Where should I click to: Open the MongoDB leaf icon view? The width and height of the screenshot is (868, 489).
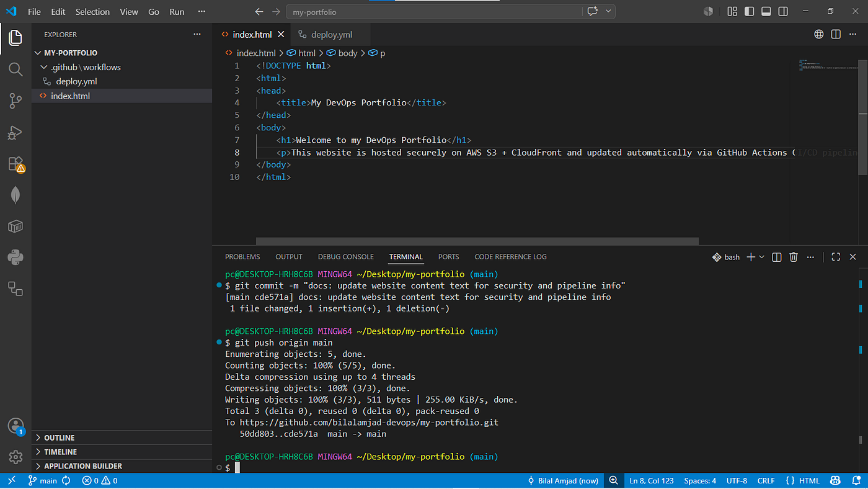tap(15, 195)
